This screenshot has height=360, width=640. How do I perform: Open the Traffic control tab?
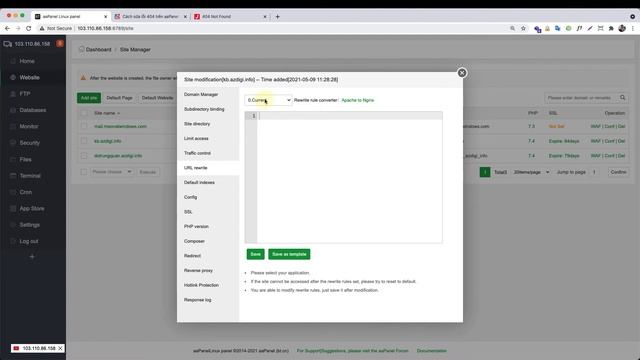click(197, 153)
